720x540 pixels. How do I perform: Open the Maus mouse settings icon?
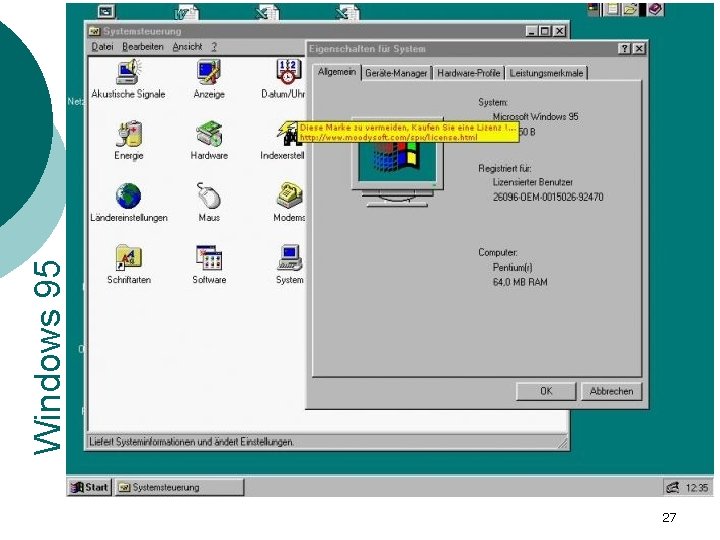(x=209, y=196)
